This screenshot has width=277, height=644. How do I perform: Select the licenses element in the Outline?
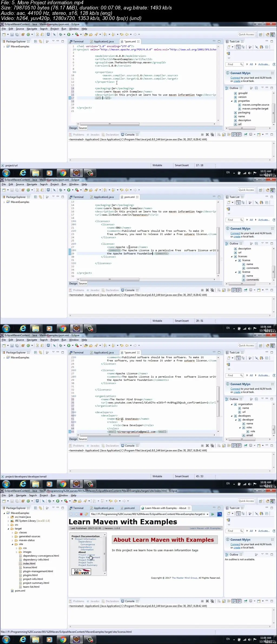click(x=243, y=256)
